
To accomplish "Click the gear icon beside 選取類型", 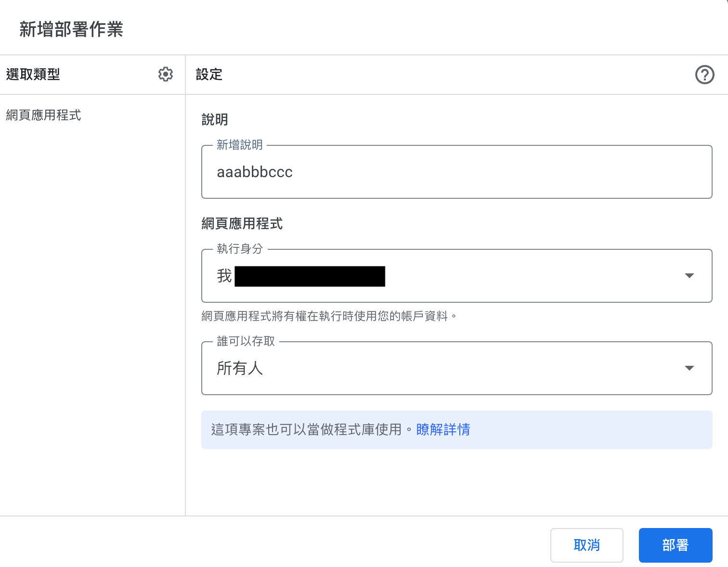I will (166, 74).
